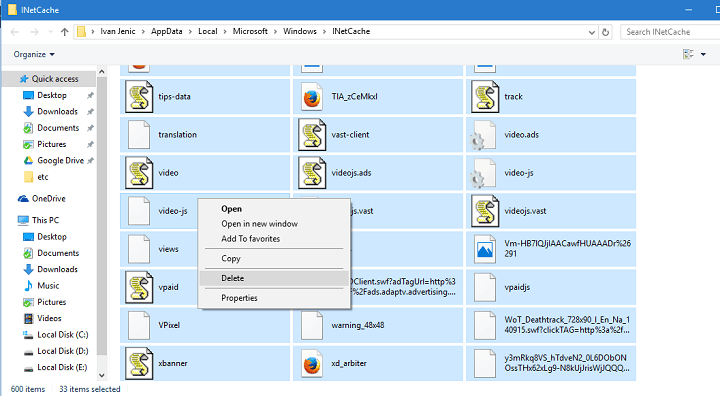This screenshot has width=720, height=396.
Task: Open Local Disk (C:)
Action: 63,334
